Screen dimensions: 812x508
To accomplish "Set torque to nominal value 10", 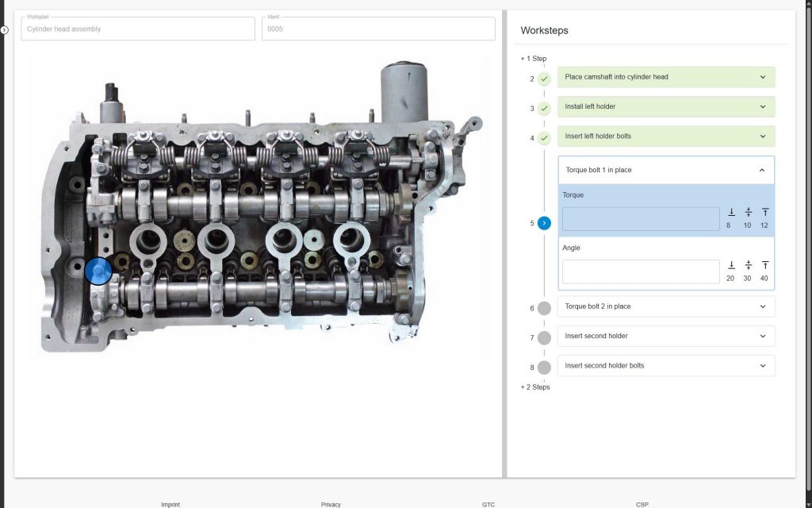I will click(748, 217).
